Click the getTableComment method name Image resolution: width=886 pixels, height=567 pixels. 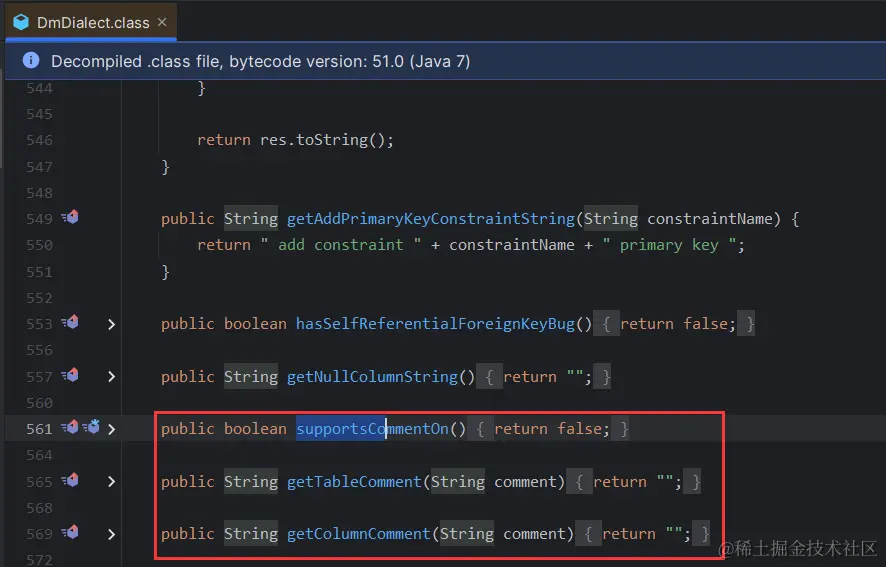[x=354, y=482]
